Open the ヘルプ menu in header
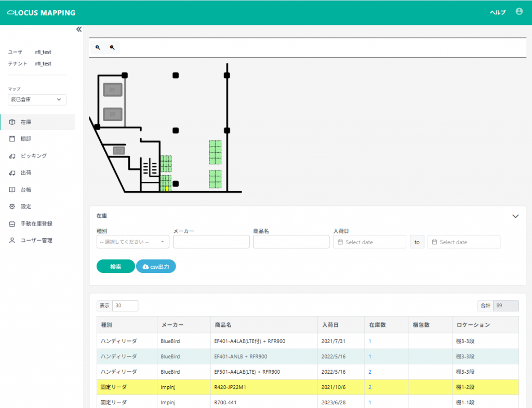Image resolution: width=532 pixels, height=408 pixels. click(x=497, y=12)
